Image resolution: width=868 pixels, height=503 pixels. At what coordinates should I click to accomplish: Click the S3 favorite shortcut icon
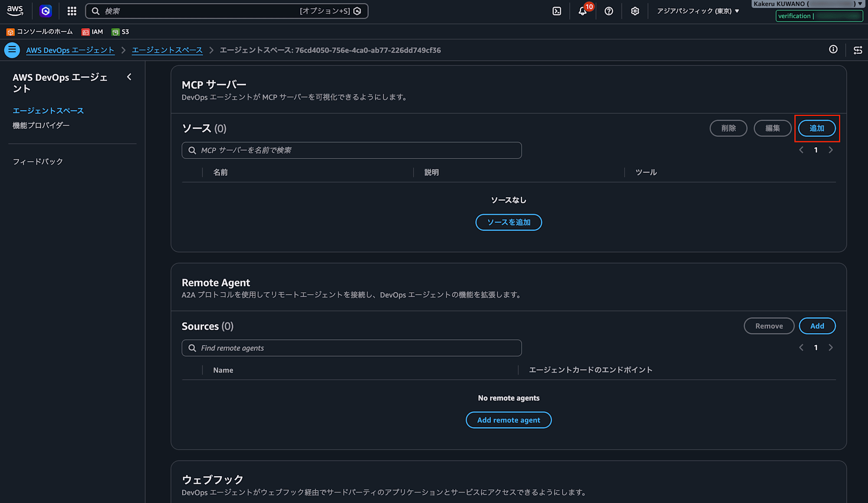pyautogui.click(x=115, y=32)
